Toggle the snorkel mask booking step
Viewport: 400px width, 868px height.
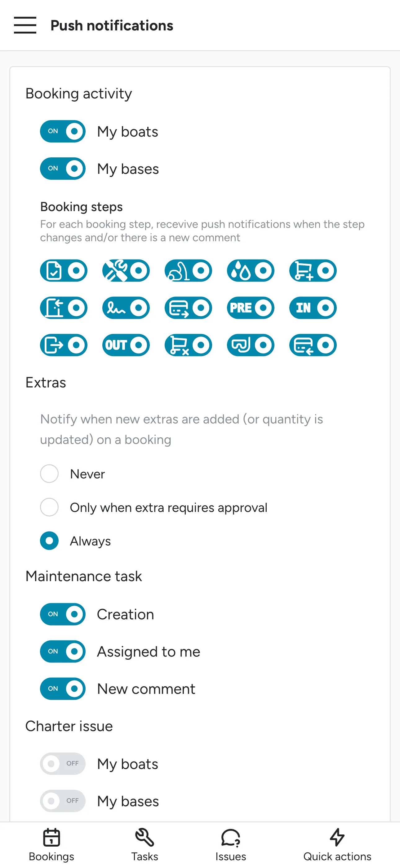point(251,345)
